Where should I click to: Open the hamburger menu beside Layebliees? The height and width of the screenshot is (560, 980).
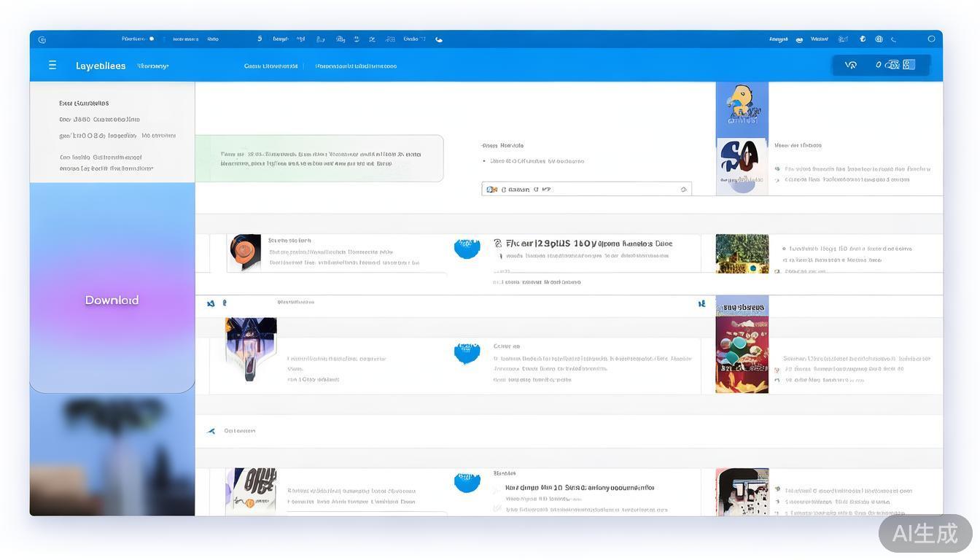[x=52, y=66]
